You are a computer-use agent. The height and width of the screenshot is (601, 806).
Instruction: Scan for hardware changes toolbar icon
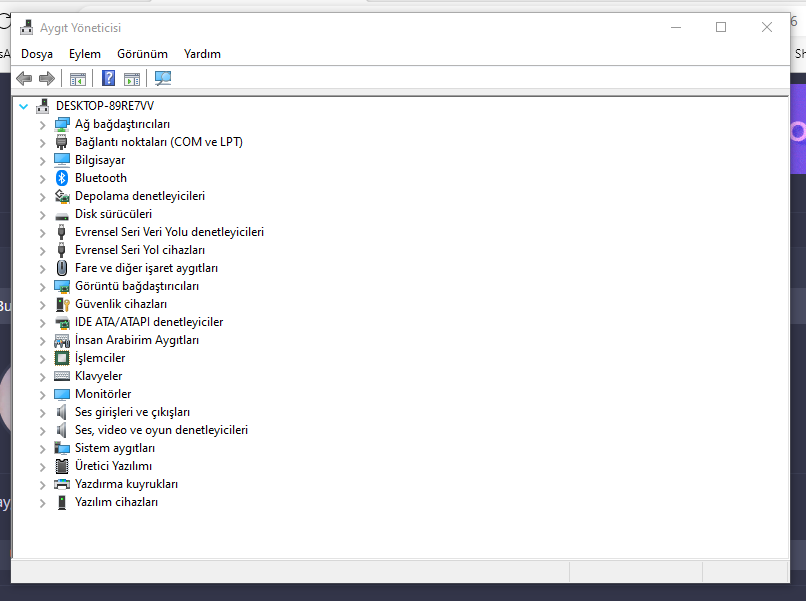(163, 78)
